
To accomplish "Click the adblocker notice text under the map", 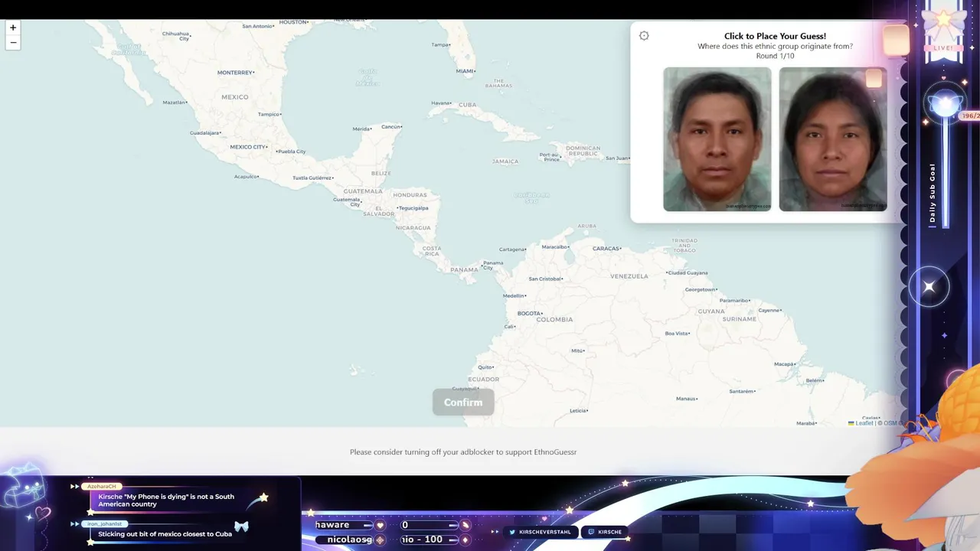I will (x=463, y=452).
